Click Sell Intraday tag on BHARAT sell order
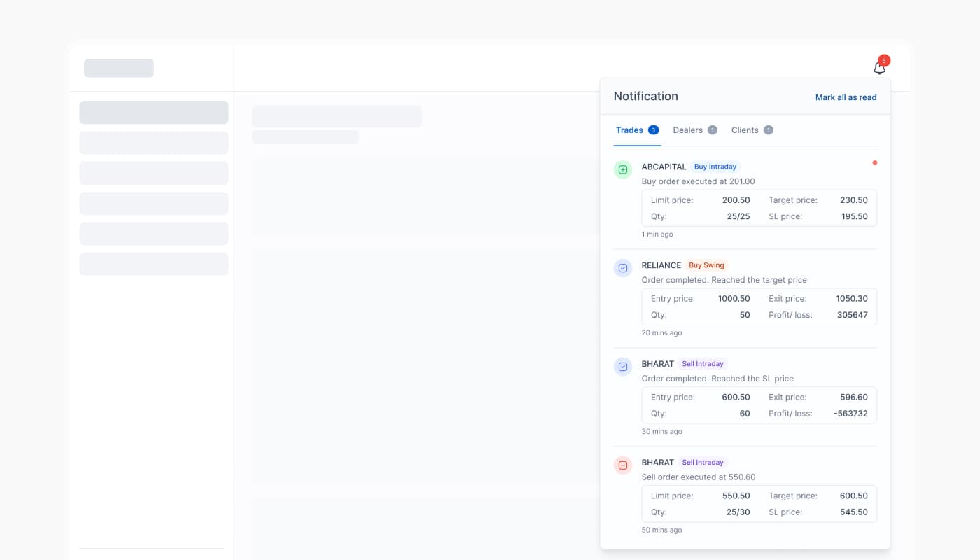Screen dimensions: 980x560 click(702, 463)
